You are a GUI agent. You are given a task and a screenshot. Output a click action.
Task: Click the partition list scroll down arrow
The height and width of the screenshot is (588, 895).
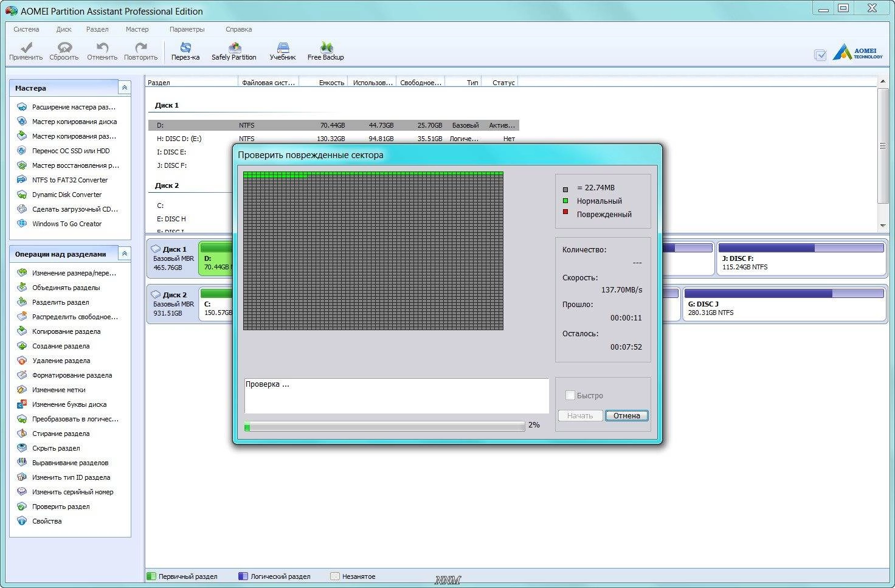pos(883,226)
